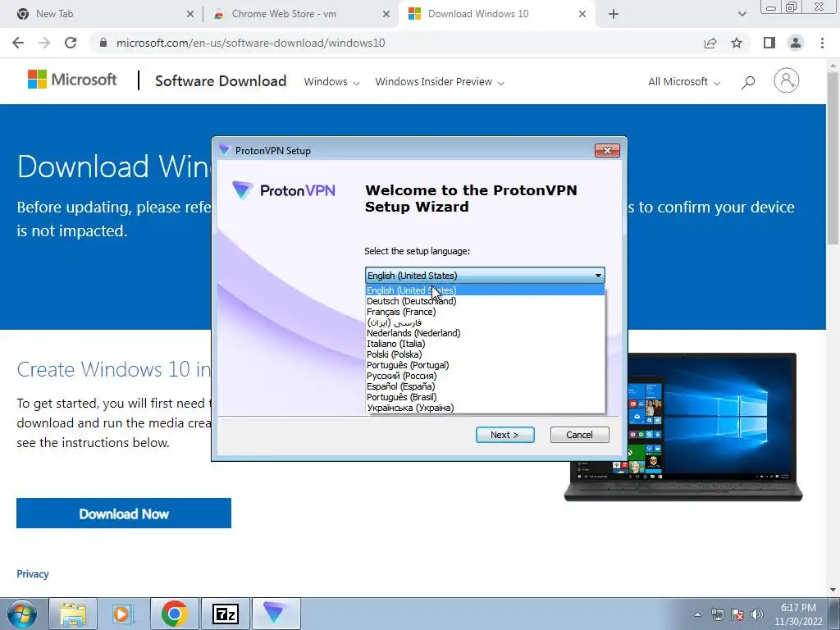Show hidden tray icons arrow

point(697,614)
